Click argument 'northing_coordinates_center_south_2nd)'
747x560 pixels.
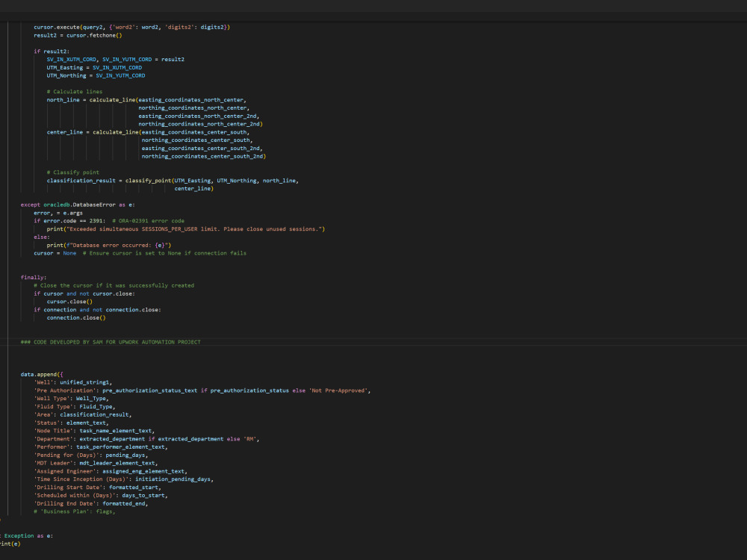(x=203, y=156)
